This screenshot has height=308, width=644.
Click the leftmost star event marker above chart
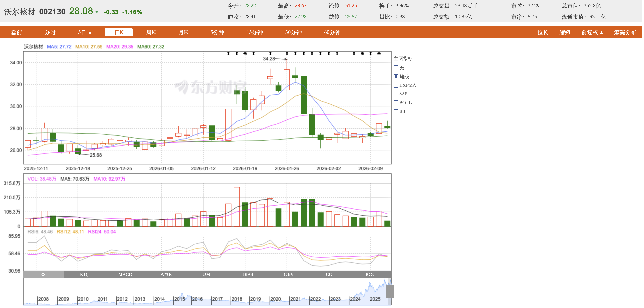point(245,53)
